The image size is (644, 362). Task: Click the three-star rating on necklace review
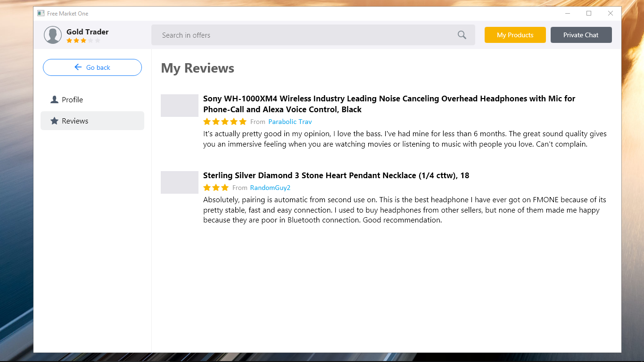pos(216,188)
